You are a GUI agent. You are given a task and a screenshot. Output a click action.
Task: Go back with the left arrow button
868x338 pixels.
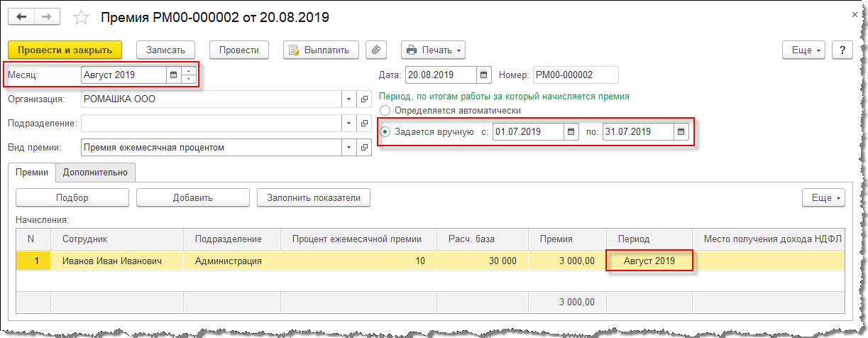click(21, 16)
